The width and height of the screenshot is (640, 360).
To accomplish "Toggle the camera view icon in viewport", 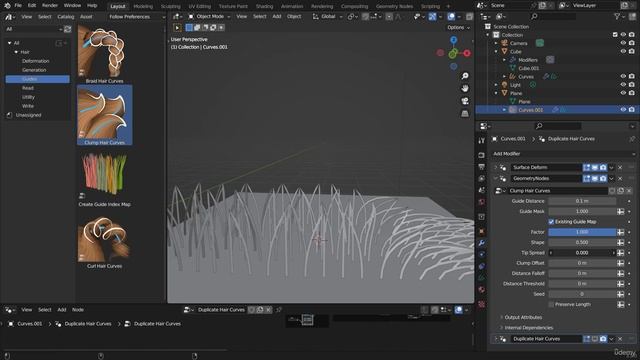I will [465, 101].
